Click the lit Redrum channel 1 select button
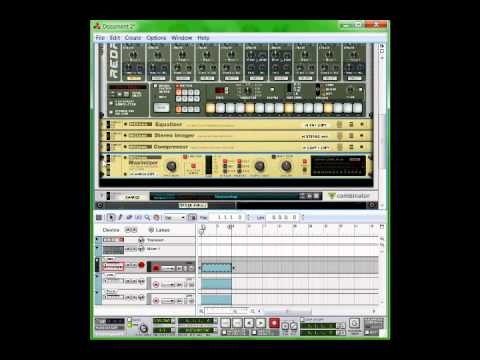The height and width of the screenshot is (360, 480). pos(134,78)
